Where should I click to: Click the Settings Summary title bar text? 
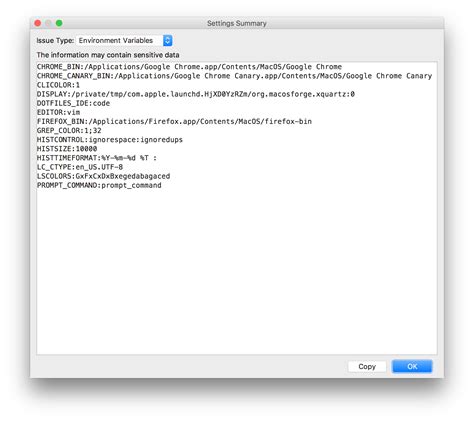(x=237, y=23)
